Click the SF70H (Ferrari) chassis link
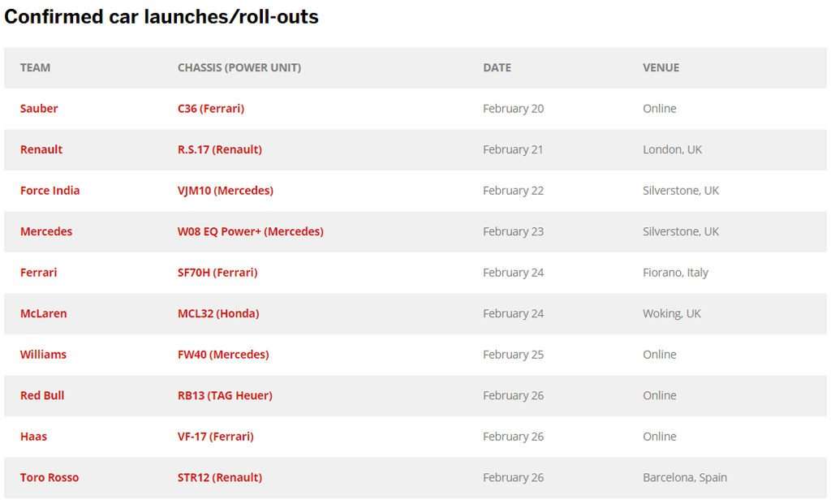 pos(217,273)
